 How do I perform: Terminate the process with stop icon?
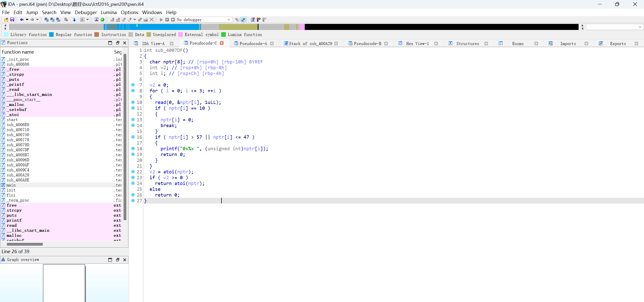point(173,20)
